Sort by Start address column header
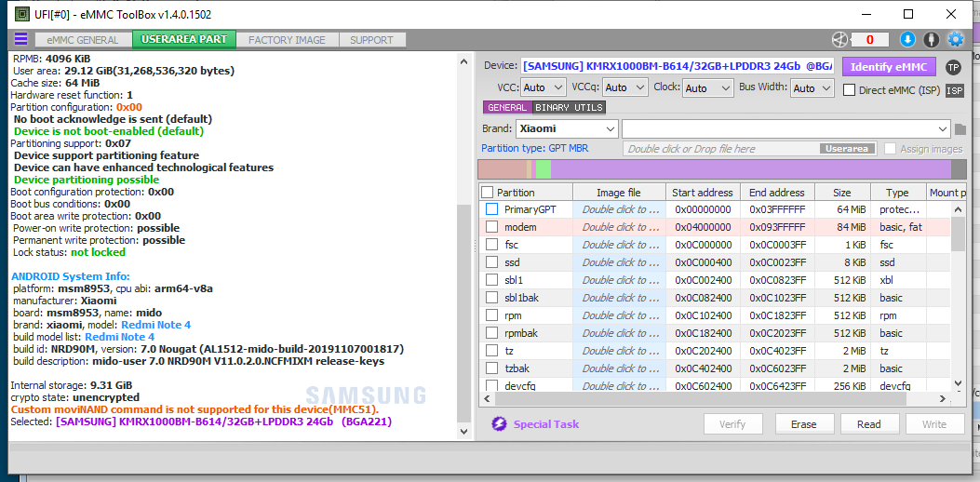 [x=704, y=193]
